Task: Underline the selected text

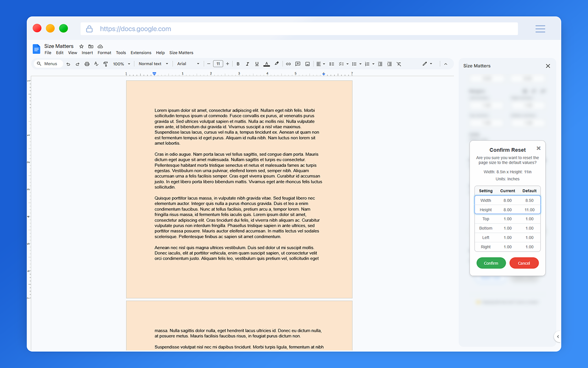Action: tap(257, 64)
